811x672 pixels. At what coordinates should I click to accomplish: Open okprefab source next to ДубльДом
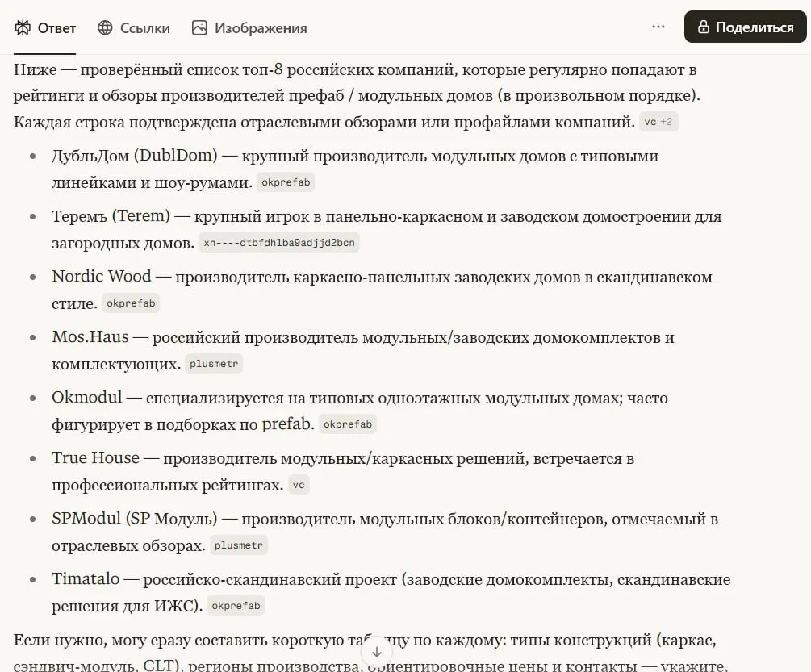(286, 182)
